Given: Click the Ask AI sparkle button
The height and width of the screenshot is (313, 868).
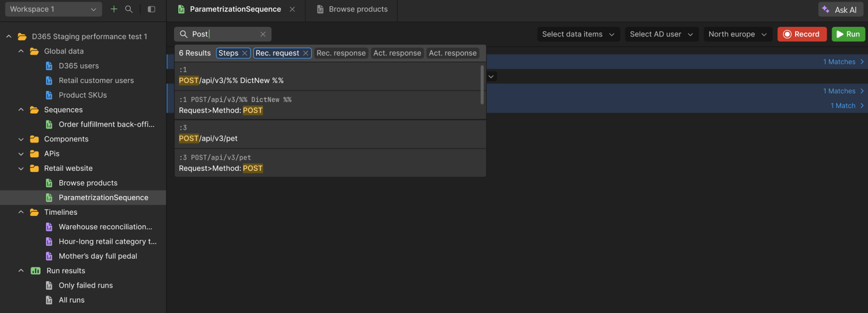Looking at the screenshot, I should (840, 9).
